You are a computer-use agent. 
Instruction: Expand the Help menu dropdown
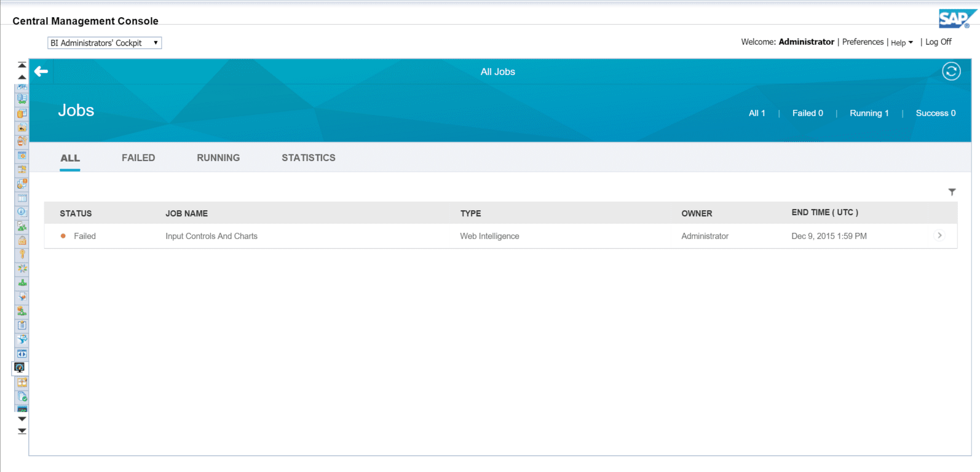[x=902, y=42]
